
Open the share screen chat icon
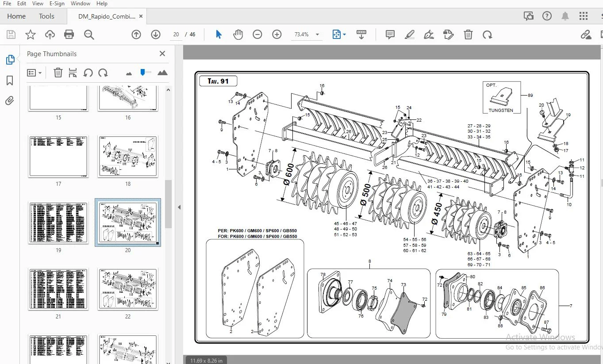pos(528,16)
